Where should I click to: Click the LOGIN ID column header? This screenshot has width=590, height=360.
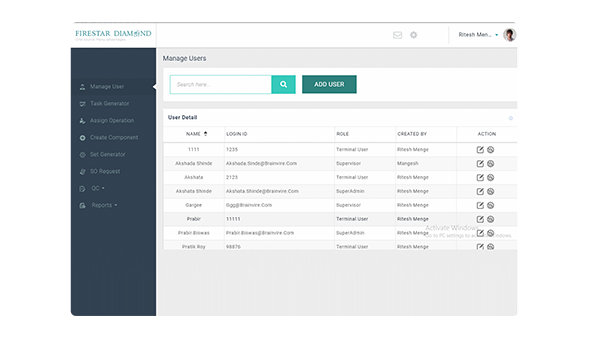(x=237, y=134)
